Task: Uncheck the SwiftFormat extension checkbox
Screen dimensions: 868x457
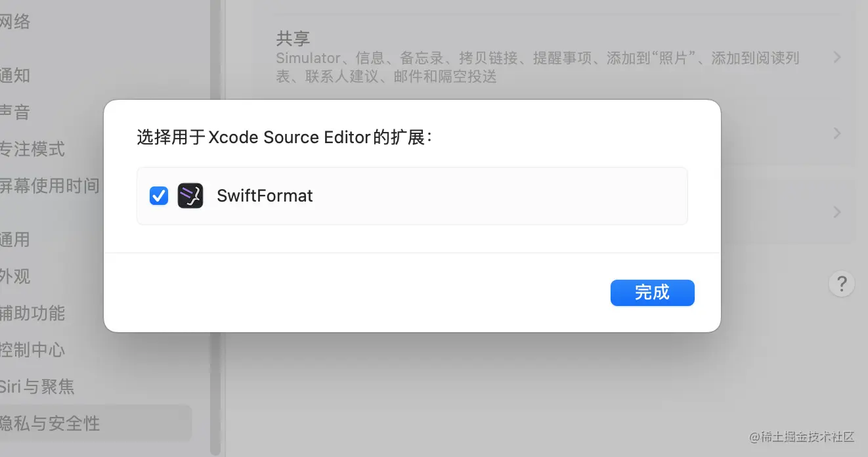Action: (159, 196)
